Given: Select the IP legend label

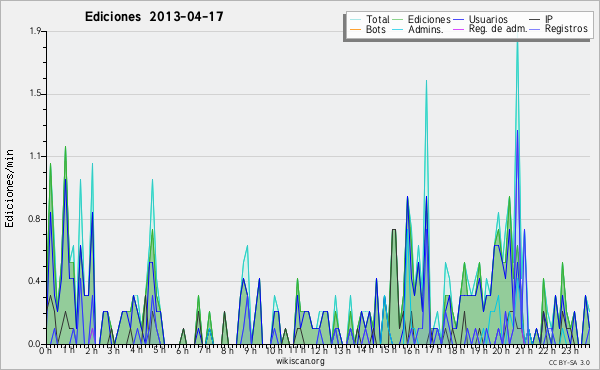Looking at the screenshot, I should pyautogui.click(x=549, y=19).
